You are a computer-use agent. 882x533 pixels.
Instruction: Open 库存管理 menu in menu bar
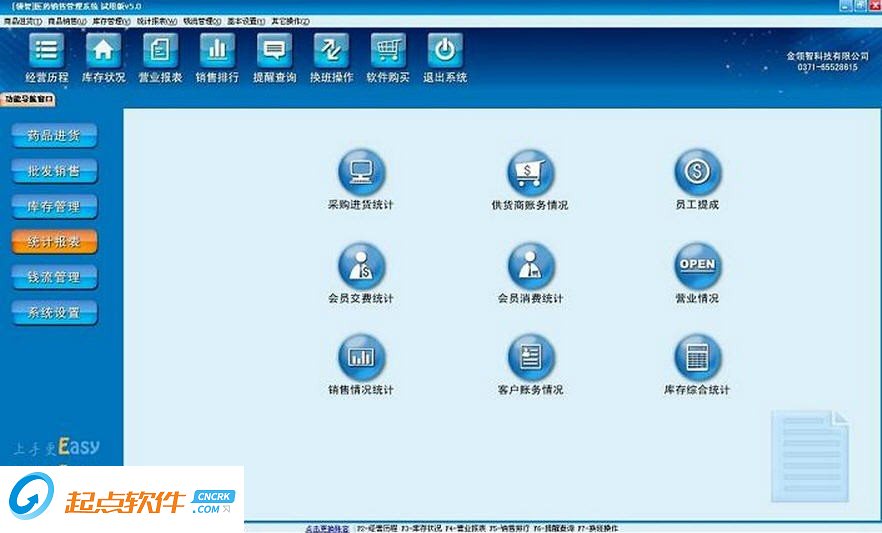[111, 21]
